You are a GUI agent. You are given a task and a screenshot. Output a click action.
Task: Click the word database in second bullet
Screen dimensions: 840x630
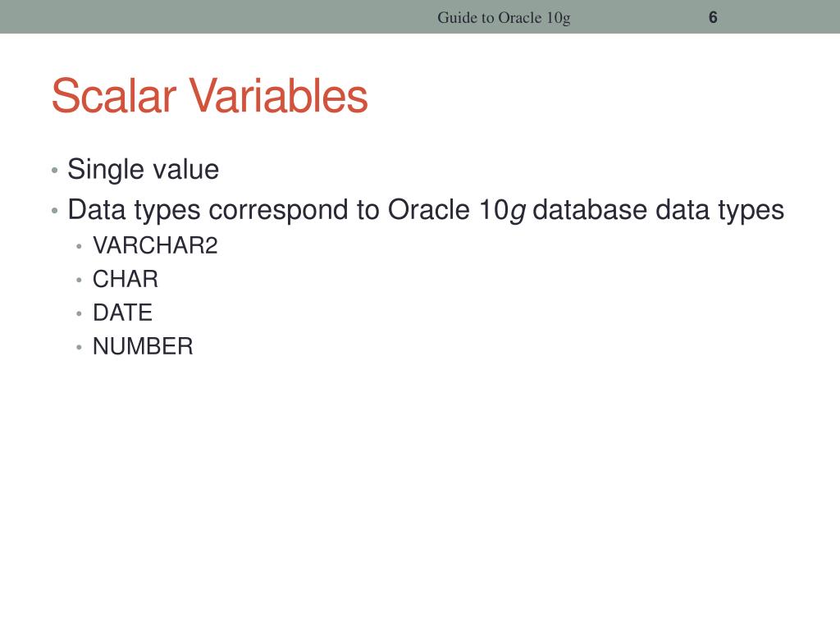[x=590, y=209]
